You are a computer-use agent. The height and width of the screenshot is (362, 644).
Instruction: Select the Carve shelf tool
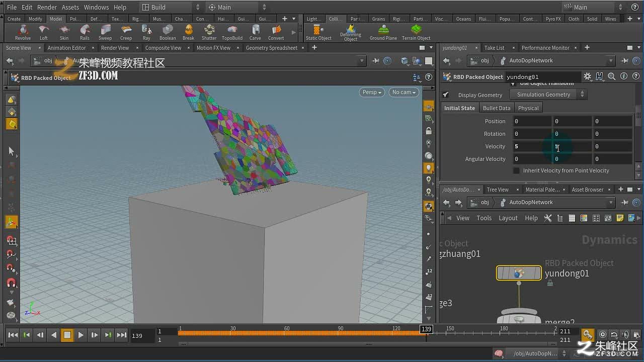(x=255, y=32)
